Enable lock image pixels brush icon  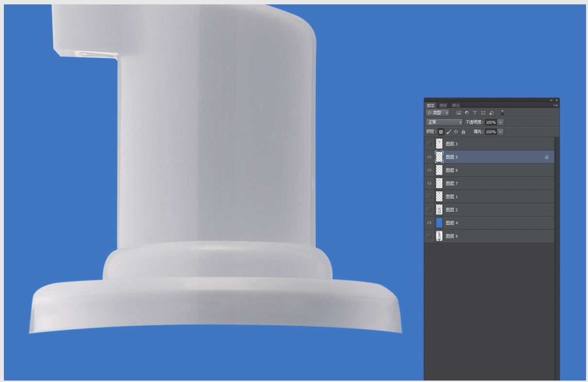448,132
